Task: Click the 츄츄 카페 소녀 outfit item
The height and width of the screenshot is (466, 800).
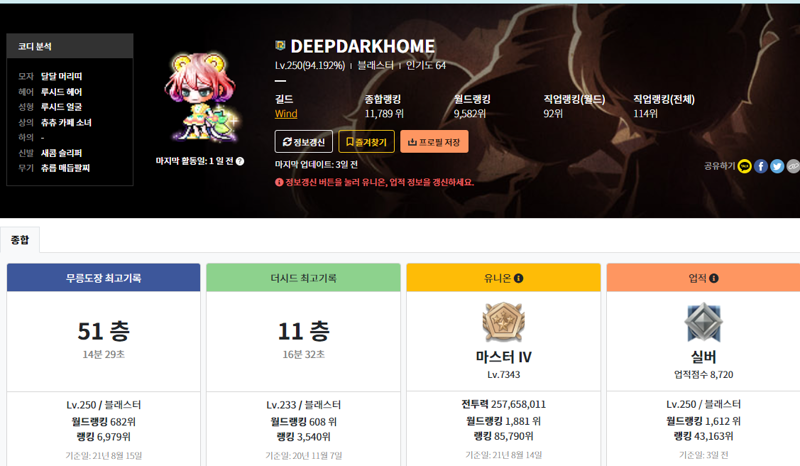Action: point(66,122)
